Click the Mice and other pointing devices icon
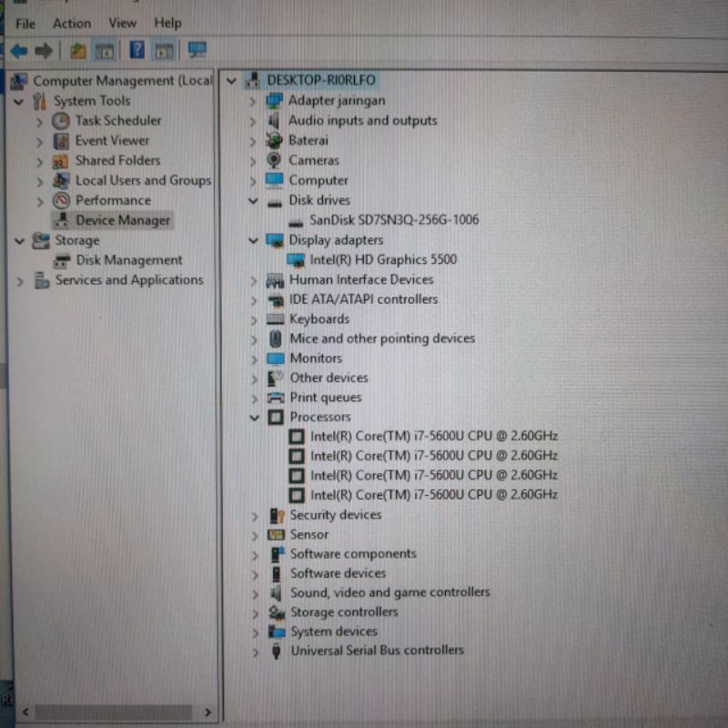The width and height of the screenshot is (728, 728). (x=276, y=339)
